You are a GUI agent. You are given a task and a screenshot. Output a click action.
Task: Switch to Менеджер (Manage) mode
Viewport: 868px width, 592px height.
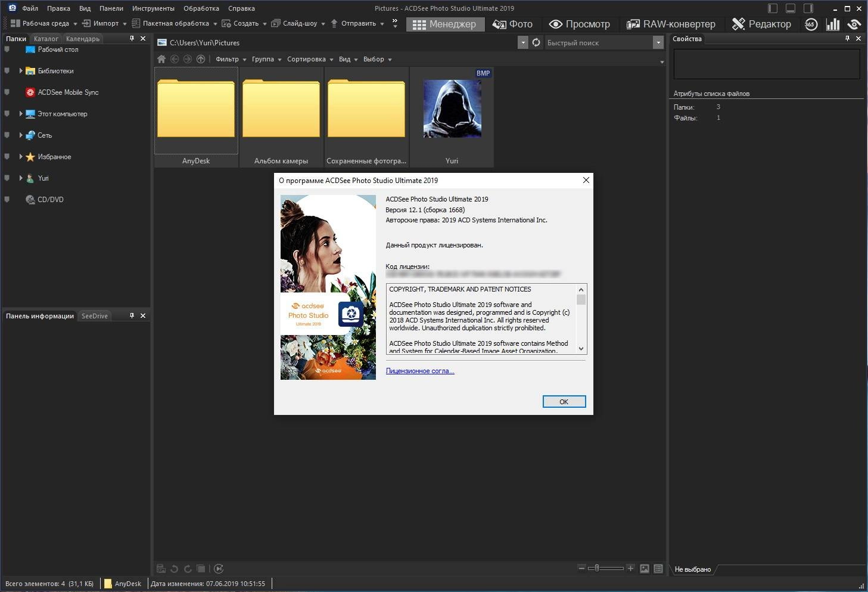(x=445, y=24)
